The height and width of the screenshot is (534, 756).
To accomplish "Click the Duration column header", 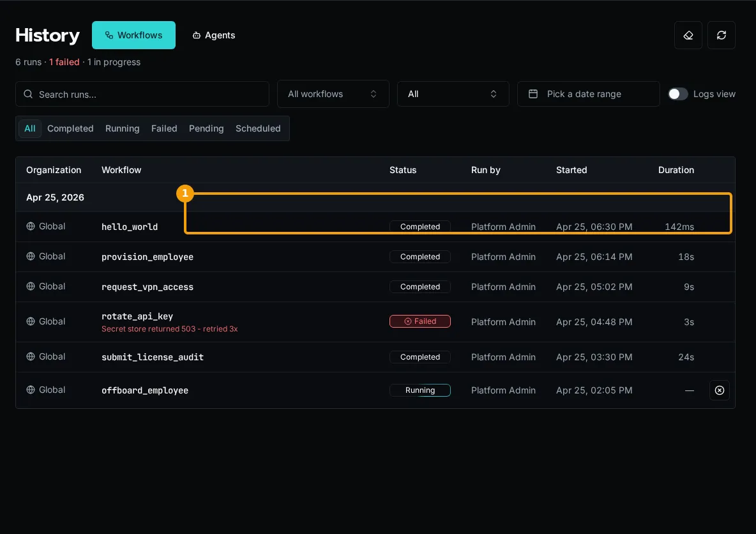I will [x=676, y=170].
